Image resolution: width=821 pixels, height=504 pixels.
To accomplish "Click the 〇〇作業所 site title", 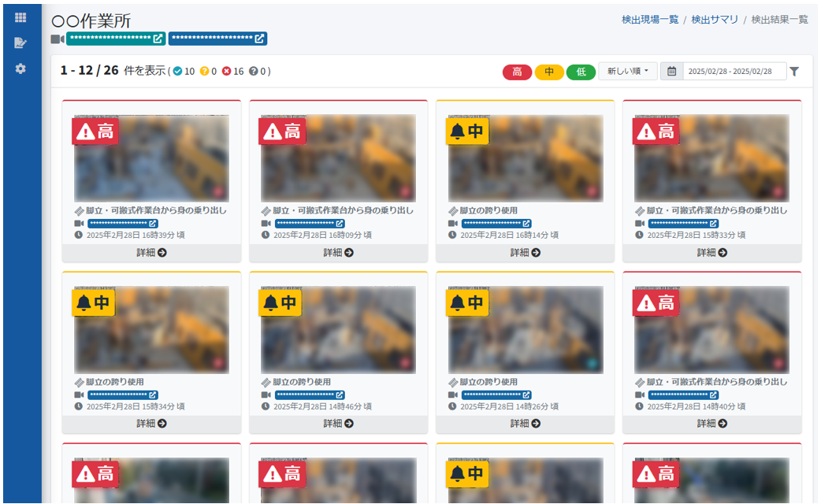I will [x=91, y=21].
